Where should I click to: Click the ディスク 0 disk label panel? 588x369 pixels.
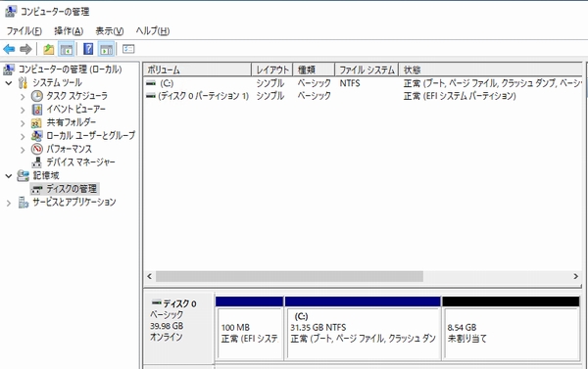178,328
